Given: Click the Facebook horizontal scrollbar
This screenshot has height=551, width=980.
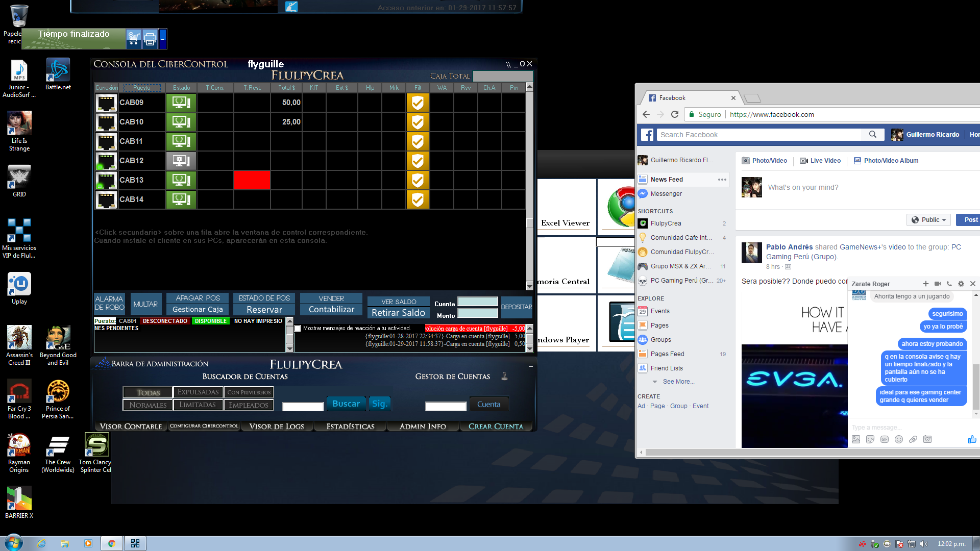Looking at the screenshot, I should pos(812,452).
